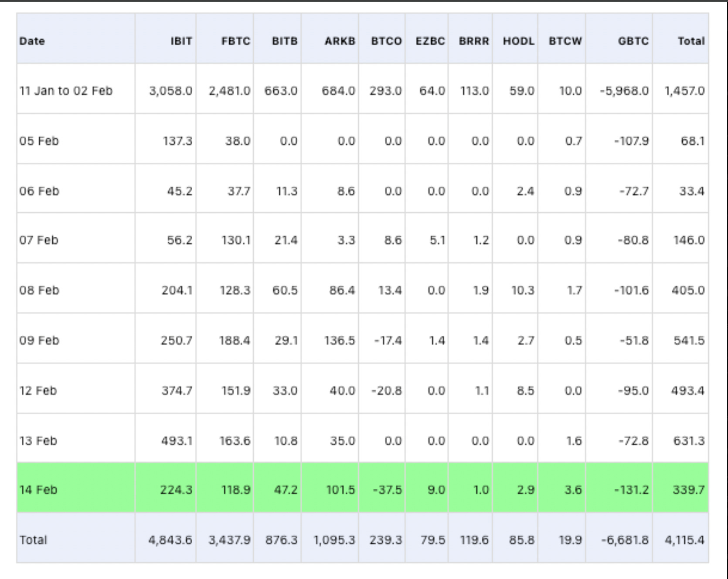Click the IBIT value 204.1
Image resolution: width=728 pixels, height=579 pixels.
click(x=177, y=290)
